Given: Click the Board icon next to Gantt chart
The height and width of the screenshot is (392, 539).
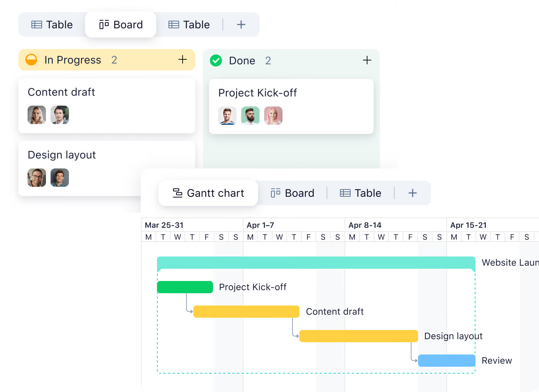Looking at the screenshot, I should (275, 193).
